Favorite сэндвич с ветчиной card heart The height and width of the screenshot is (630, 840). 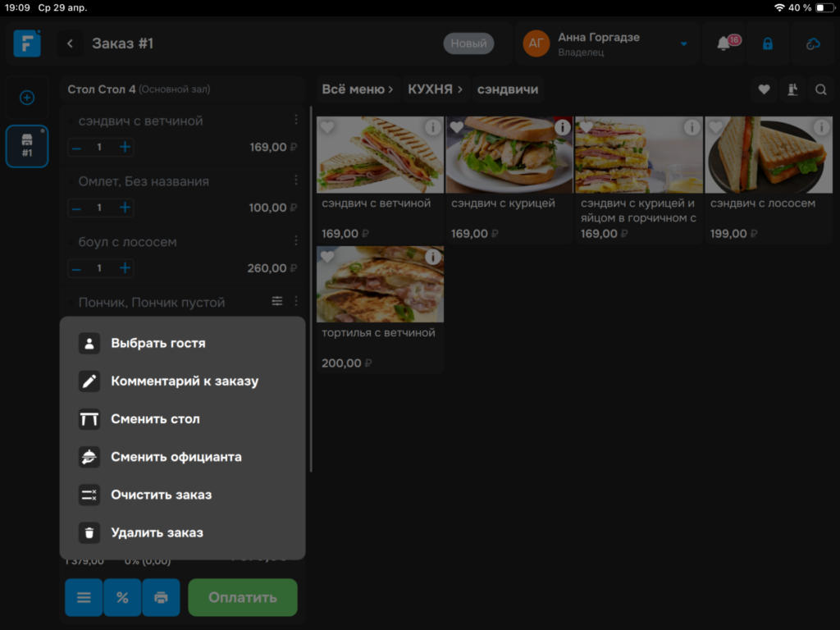coord(327,127)
